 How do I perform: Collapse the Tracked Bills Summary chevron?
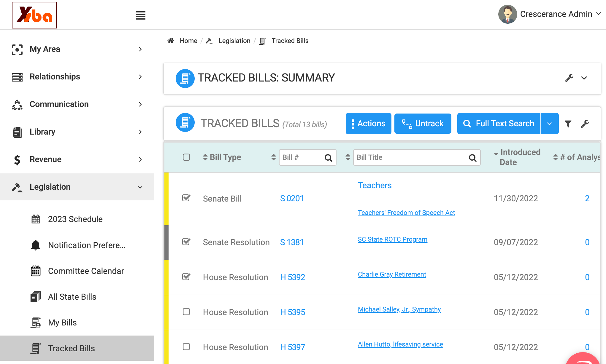click(x=584, y=78)
